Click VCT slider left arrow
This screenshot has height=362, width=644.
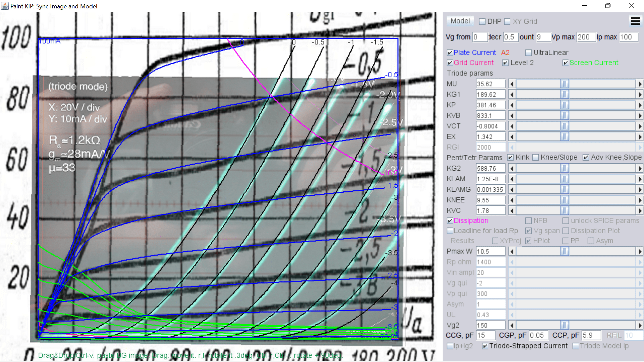pos(512,126)
